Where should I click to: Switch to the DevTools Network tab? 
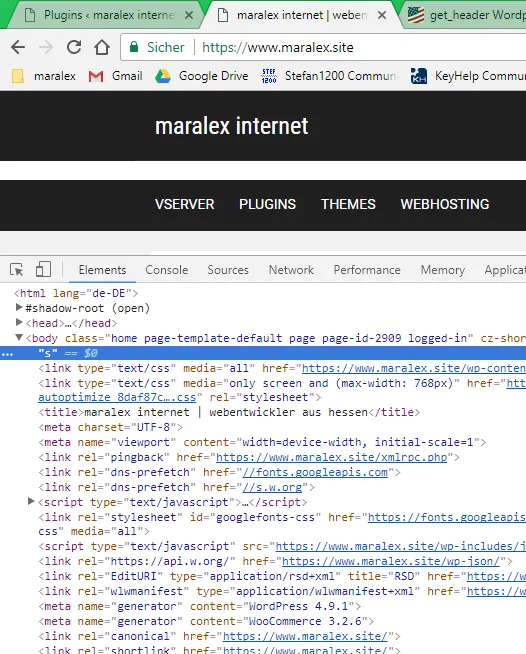291,270
